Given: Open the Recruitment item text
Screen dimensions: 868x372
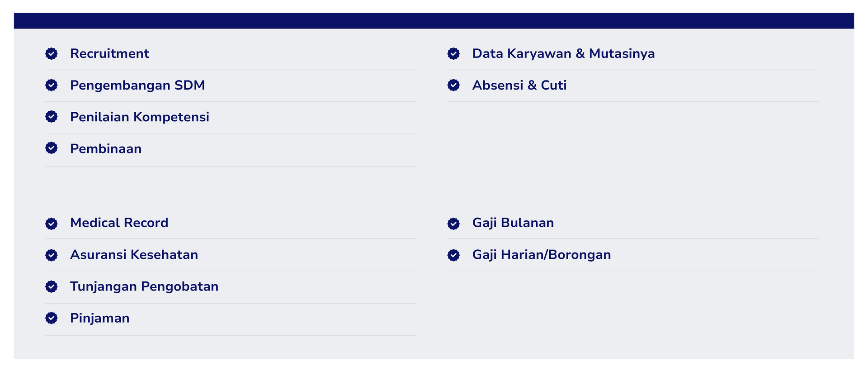Looking at the screenshot, I should [109, 53].
